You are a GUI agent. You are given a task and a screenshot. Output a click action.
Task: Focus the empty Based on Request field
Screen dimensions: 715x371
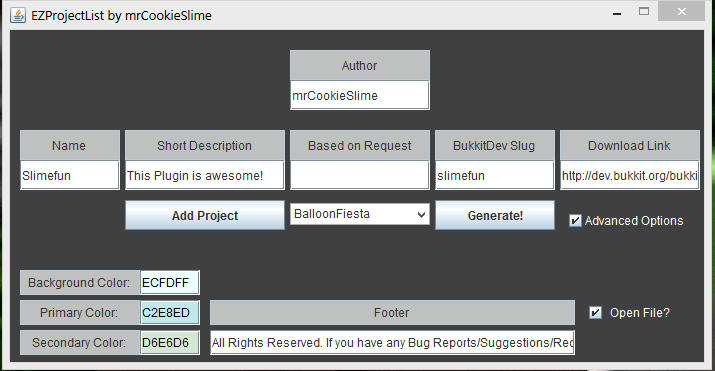(360, 175)
